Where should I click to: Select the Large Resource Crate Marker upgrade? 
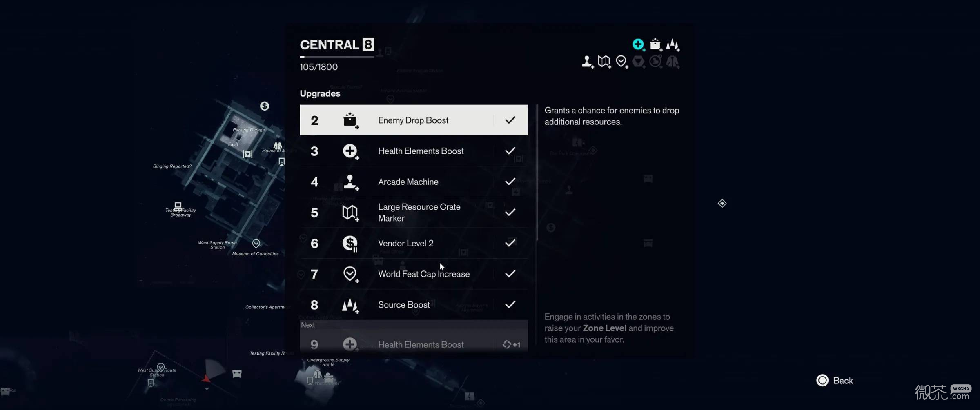pos(414,213)
